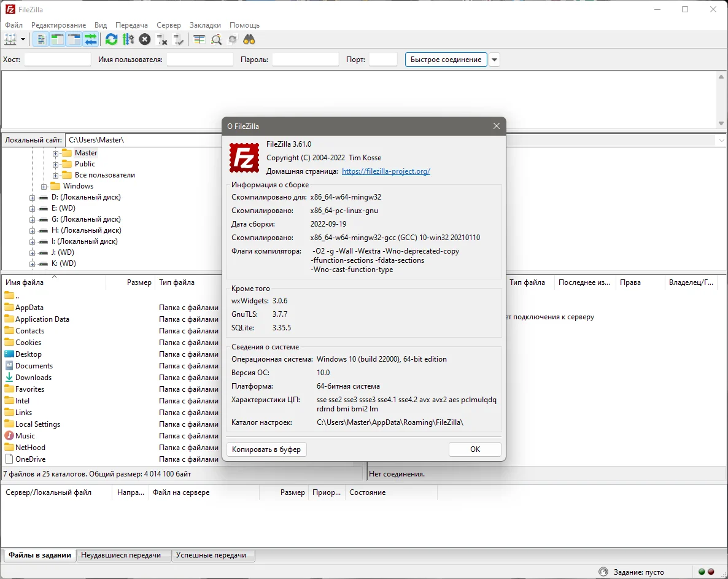Select the AppData folder icon
The height and width of the screenshot is (579, 728).
pyautogui.click(x=9, y=307)
